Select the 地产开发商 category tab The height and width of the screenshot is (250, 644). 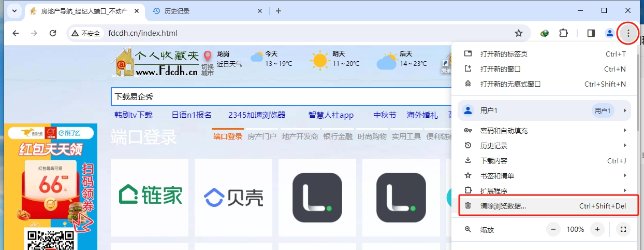(300, 136)
